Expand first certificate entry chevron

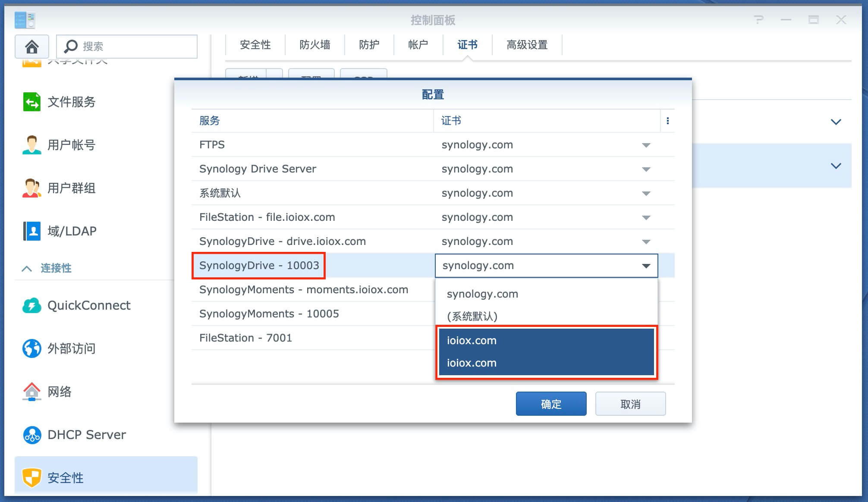tap(836, 122)
